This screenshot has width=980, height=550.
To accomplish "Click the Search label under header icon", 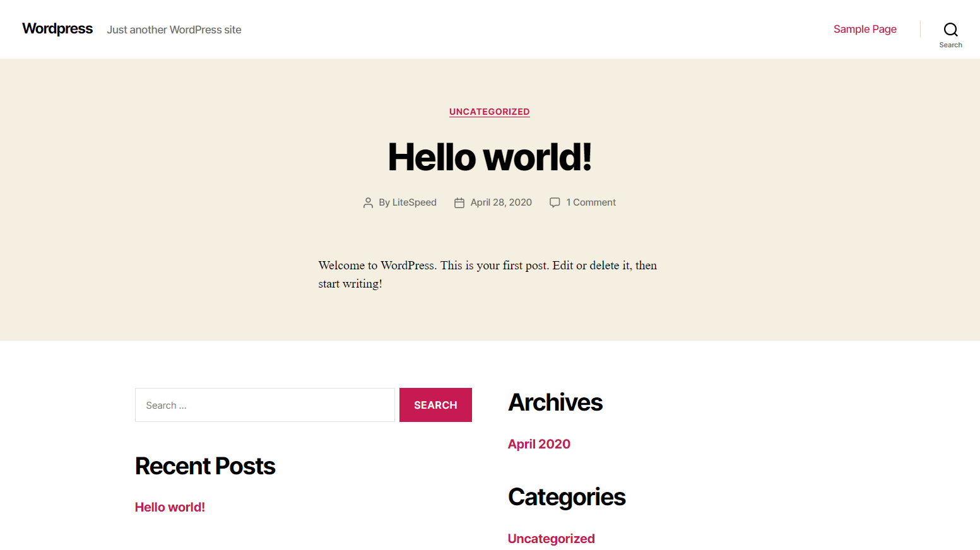I will [950, 45].
